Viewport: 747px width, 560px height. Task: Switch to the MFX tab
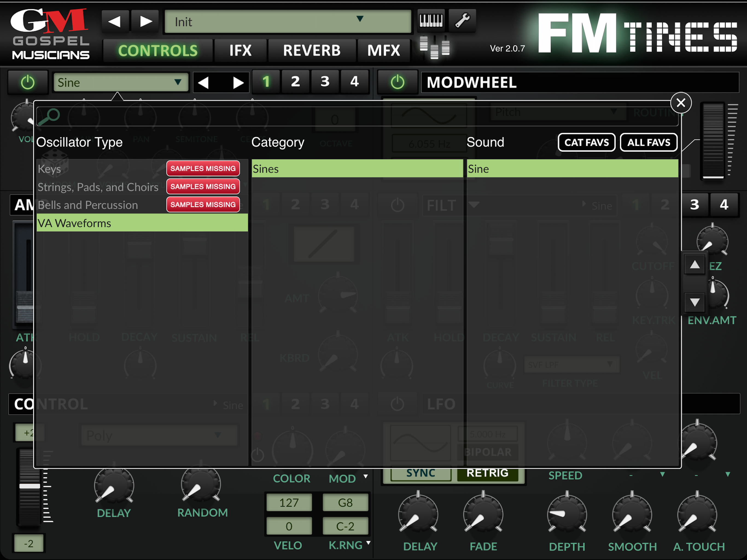tap(384, 51)
